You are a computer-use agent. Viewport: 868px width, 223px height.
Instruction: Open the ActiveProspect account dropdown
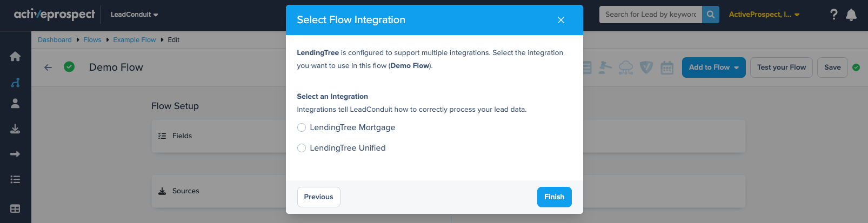[x=764, y=15]
